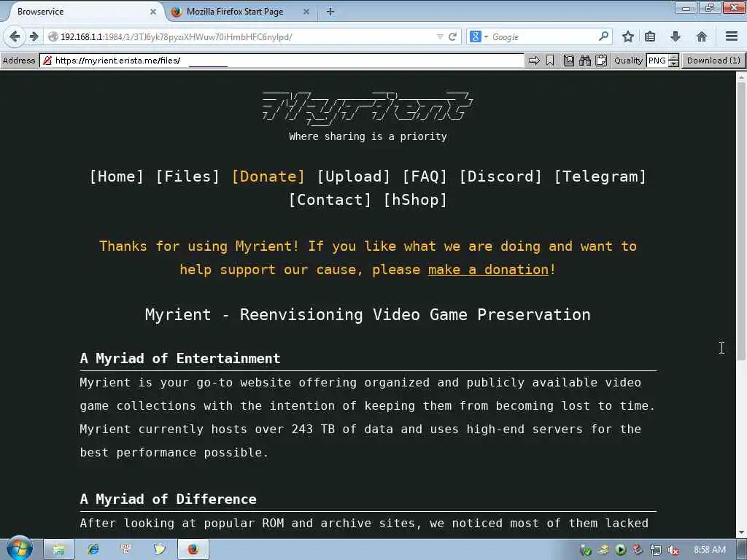Go to Firefox home page icon
The height and width of the screenshot is (560, 747).
(701, 36)
